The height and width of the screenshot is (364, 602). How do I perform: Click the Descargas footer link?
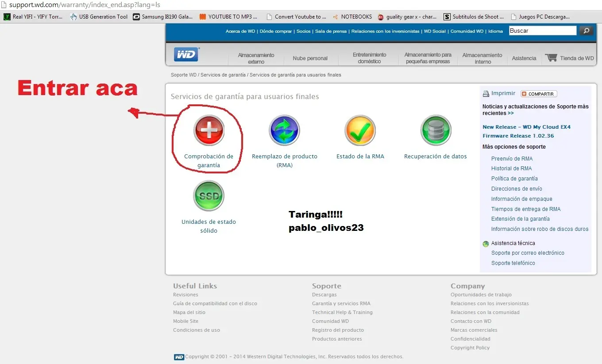tap(324, 295)
